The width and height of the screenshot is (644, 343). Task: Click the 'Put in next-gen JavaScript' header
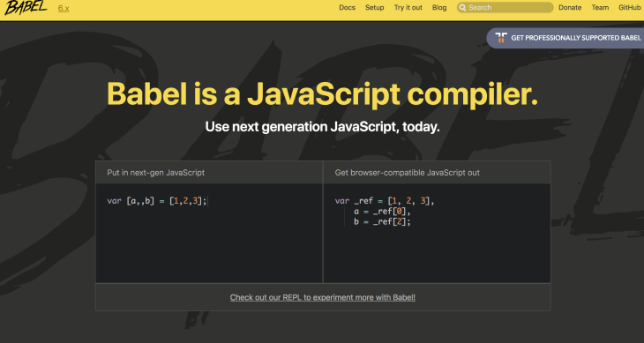(155, 173)
